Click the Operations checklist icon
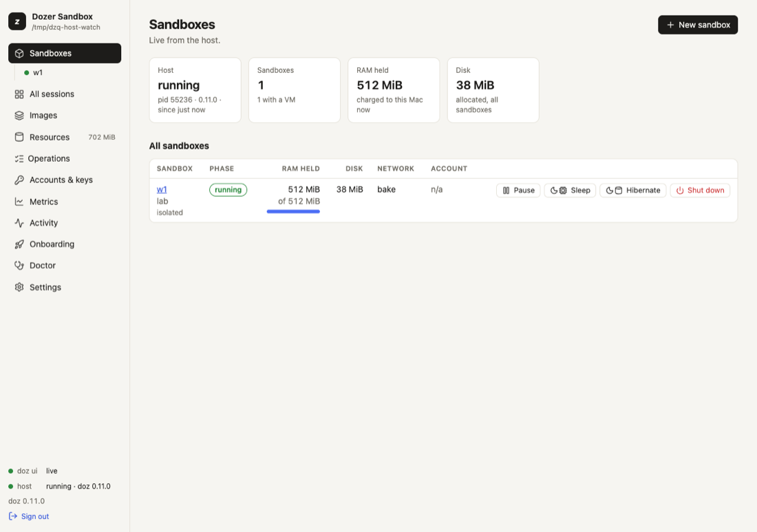757x532 pixels. click(x=19, y=158)
